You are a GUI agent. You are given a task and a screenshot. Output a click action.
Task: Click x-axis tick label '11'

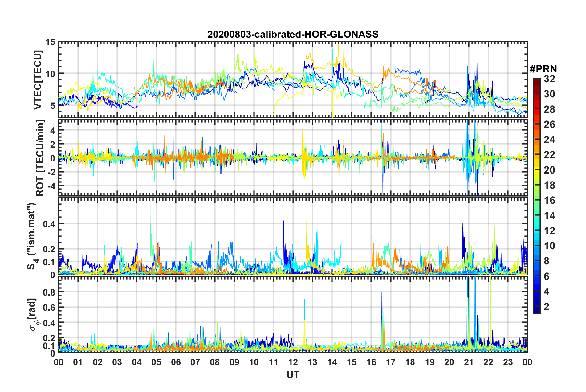pyautogui.click(x=274, y=362)
